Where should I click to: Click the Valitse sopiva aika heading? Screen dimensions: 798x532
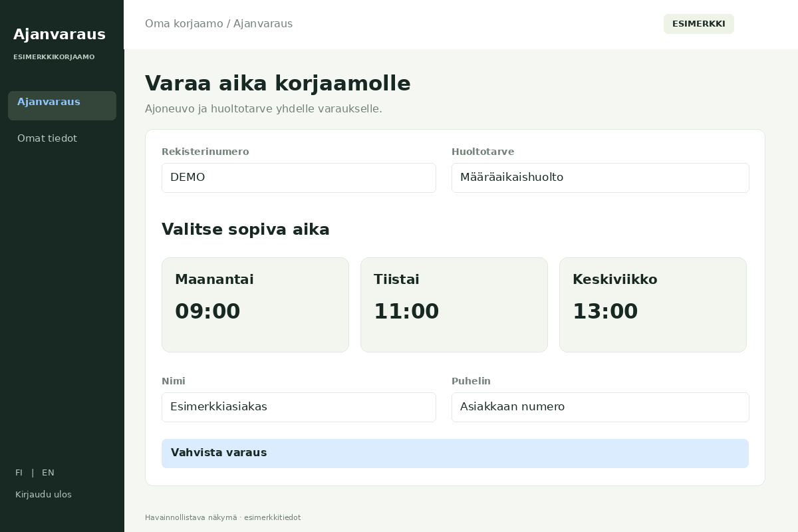[245, 229]
